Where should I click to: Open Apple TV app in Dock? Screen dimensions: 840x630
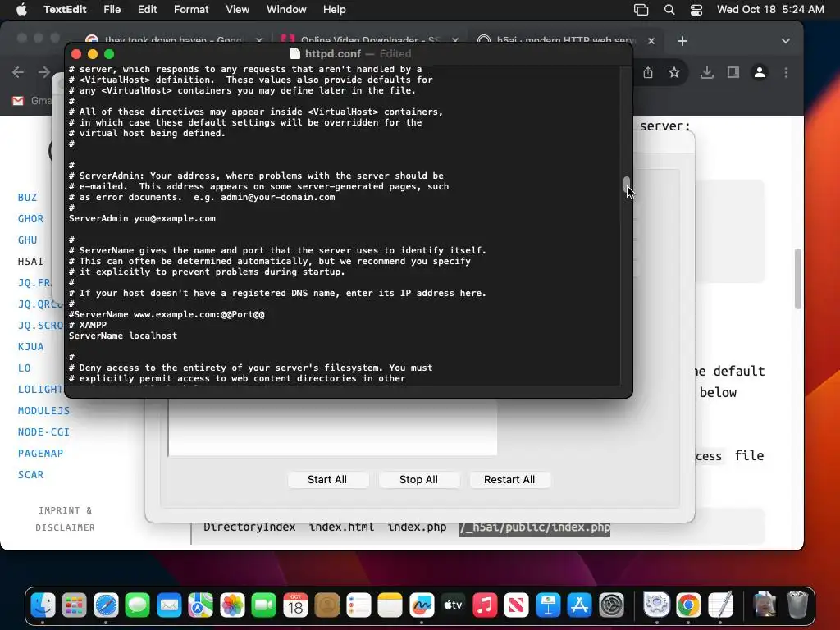pyautogui.click(x=453, y=605)
